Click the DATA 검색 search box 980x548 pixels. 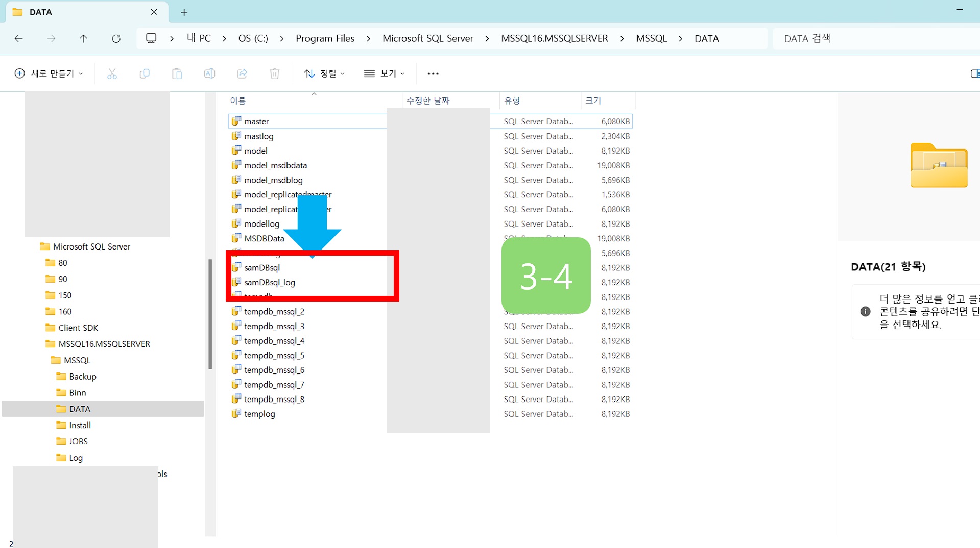[x=876, y=38]
